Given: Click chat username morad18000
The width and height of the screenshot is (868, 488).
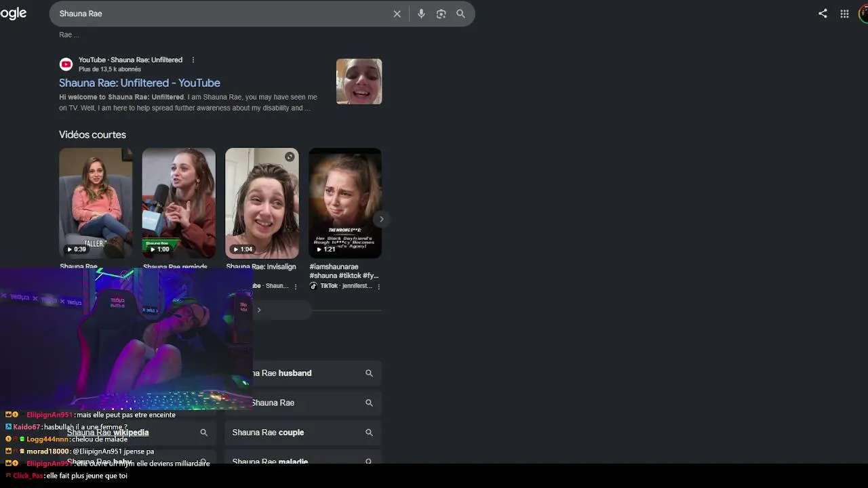Looking at the screenshot, I should click(x=47, y=451).
